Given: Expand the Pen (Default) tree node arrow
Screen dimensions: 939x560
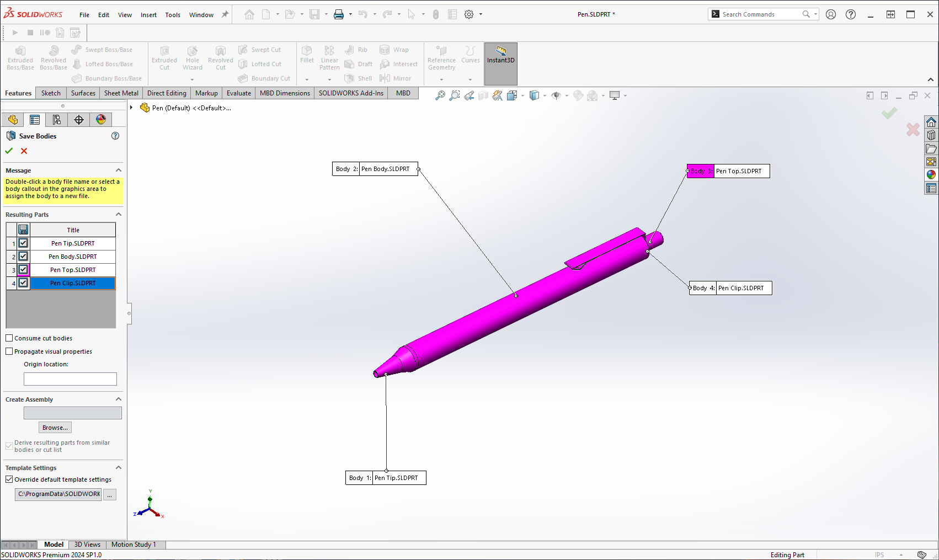Looking at the screenshot, I should [131, 108].
